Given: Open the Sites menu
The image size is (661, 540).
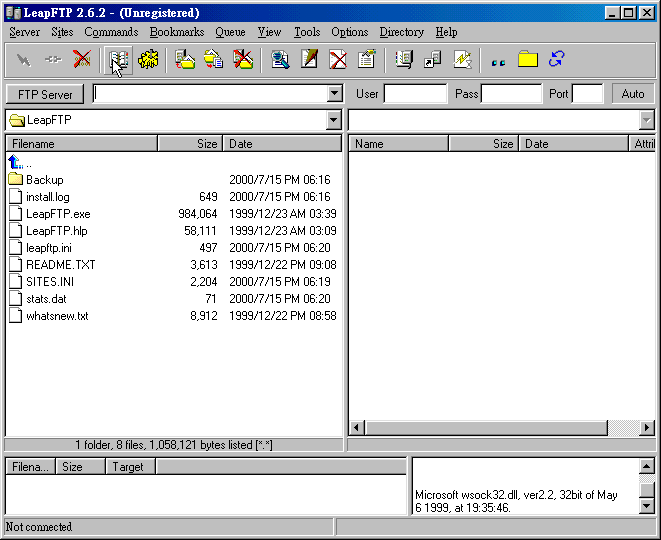Looking at the screenshot, I should pos(62,32).
